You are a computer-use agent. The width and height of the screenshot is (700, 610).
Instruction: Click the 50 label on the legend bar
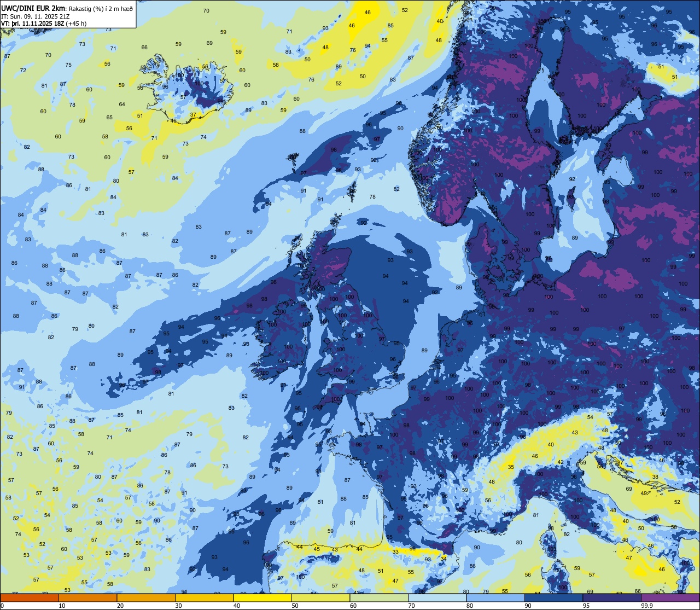[x=295, y=606]
